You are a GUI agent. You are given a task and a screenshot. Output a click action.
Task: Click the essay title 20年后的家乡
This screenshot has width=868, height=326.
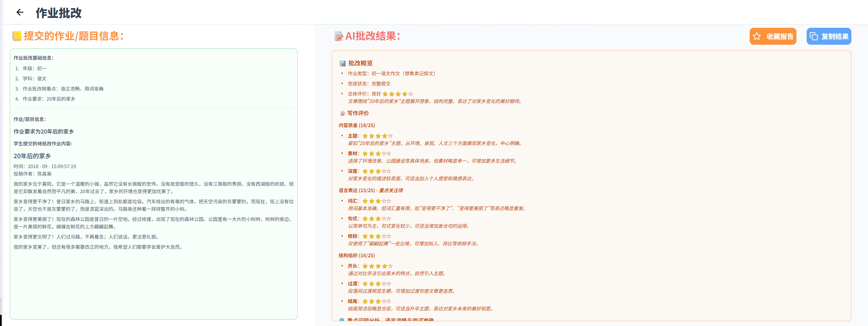(32, 156)
